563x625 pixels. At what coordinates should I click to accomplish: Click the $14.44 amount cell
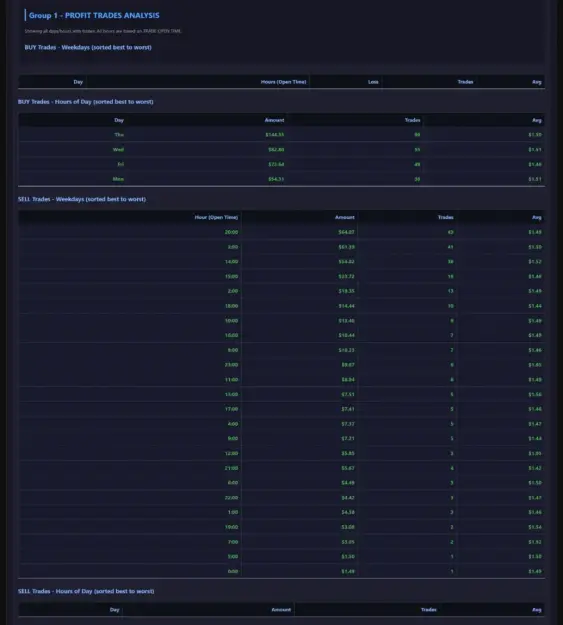point(346,306)
